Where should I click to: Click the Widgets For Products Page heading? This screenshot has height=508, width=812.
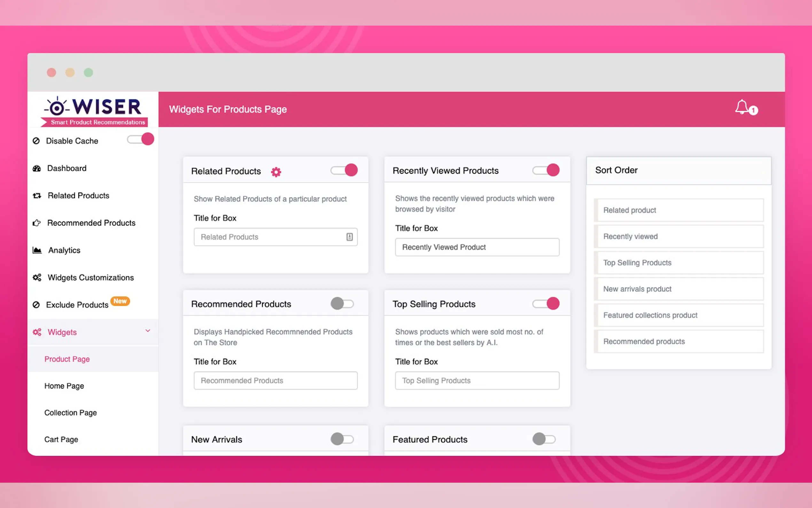[228, 109]
